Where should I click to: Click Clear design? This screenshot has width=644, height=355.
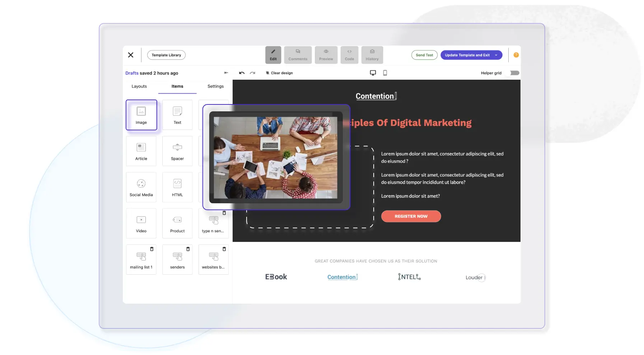279,73
